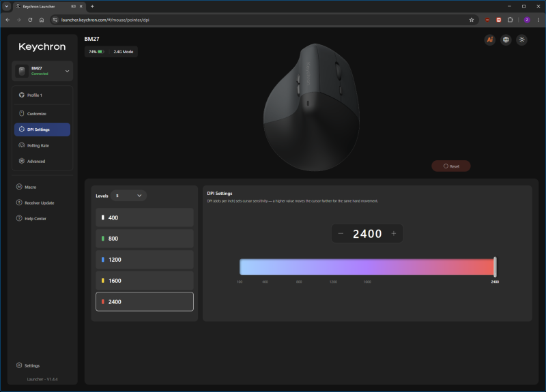Click the Keychron logo

(x=42, y=46)
